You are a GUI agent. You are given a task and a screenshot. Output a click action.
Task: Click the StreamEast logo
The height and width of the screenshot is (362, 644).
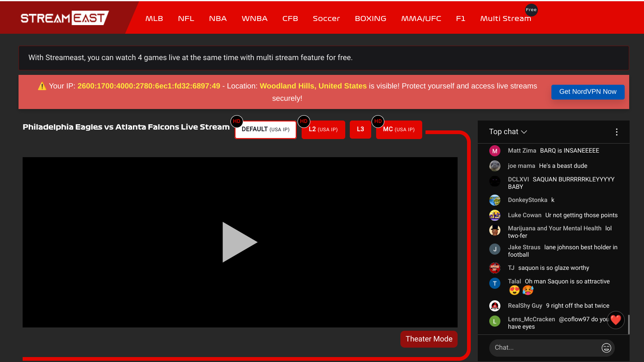(65, 18)
